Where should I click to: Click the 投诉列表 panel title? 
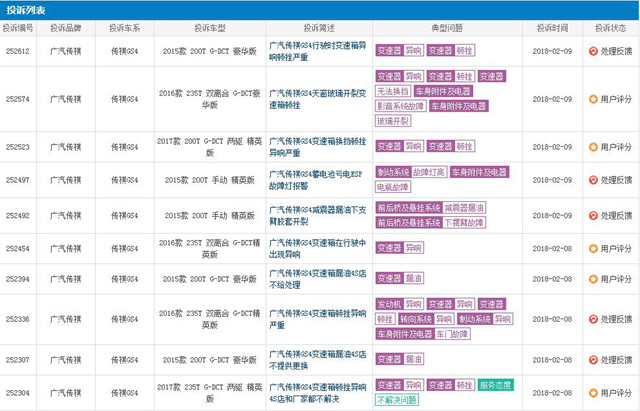pyautogui.click(x=25, y=10)
